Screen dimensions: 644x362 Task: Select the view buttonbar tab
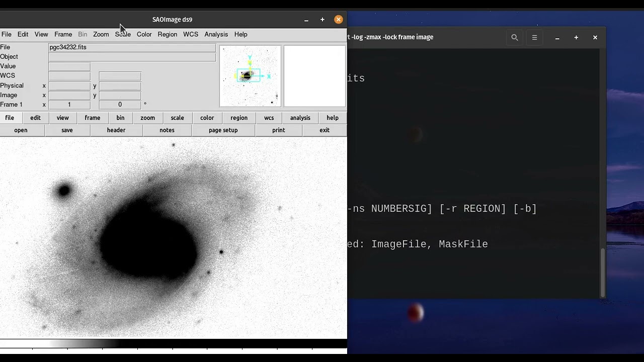pos(62,118)
